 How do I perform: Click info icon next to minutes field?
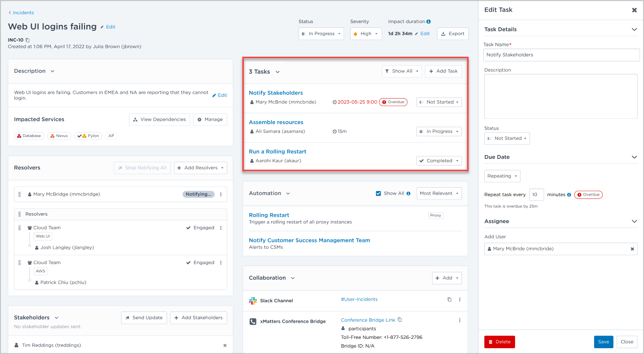[x=569, y=195]
